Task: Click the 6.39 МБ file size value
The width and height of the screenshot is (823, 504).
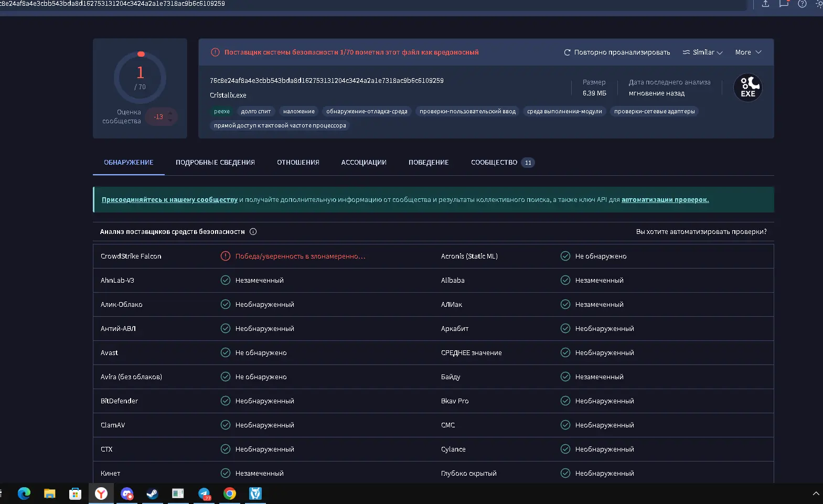Action: [x=594, y=93]
